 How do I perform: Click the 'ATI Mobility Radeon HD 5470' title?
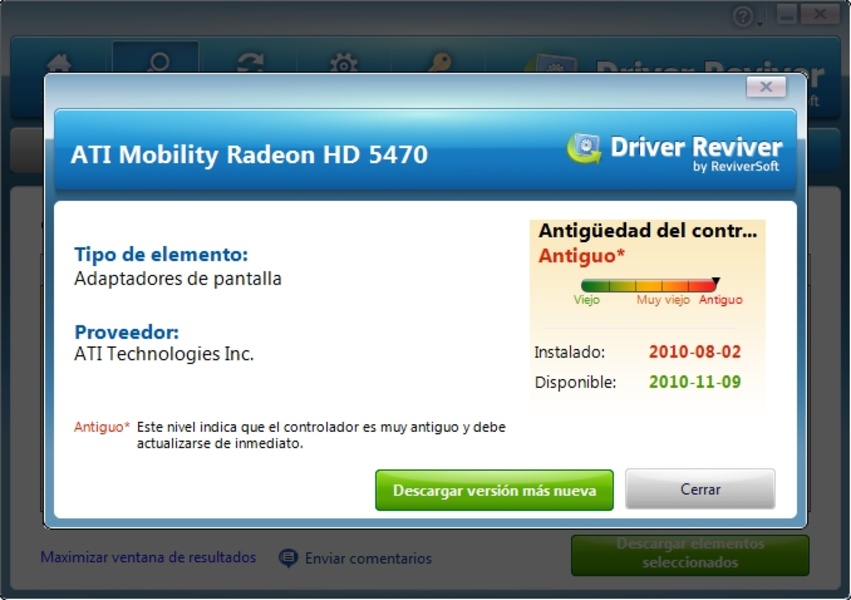point(249,155)
